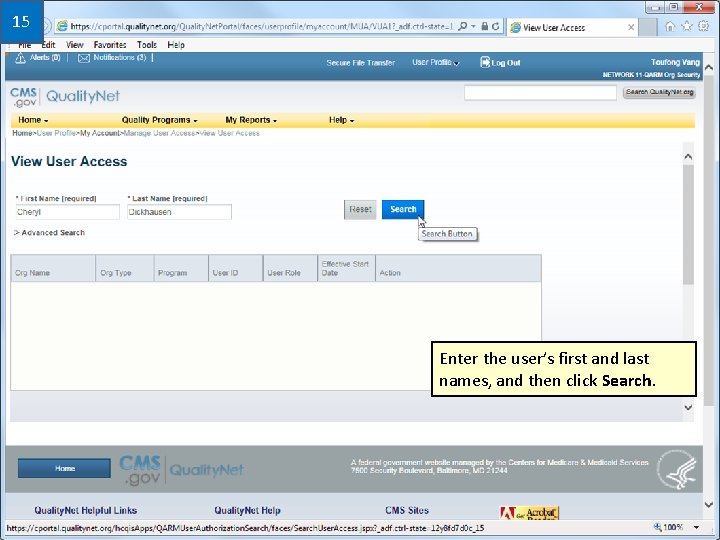This screenshot has width=720, height=540.
Task: Open the Quality Programs dropdown menu
Action: pos(159,120)
